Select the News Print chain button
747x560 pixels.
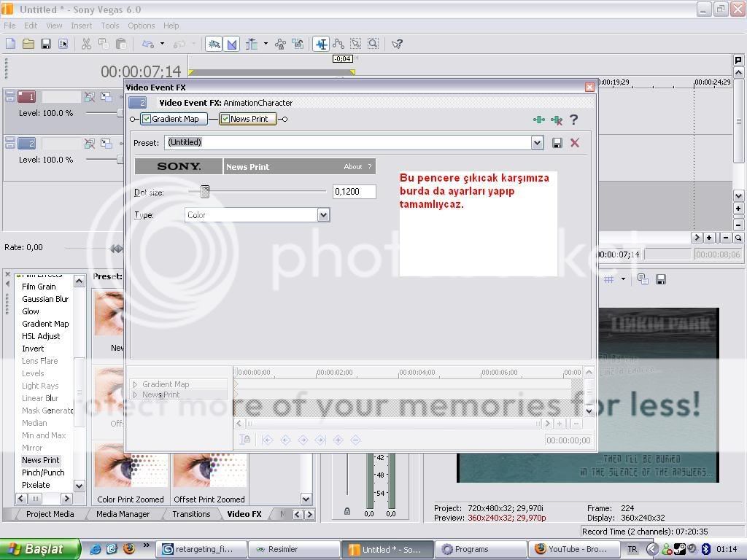click(248, 119)
